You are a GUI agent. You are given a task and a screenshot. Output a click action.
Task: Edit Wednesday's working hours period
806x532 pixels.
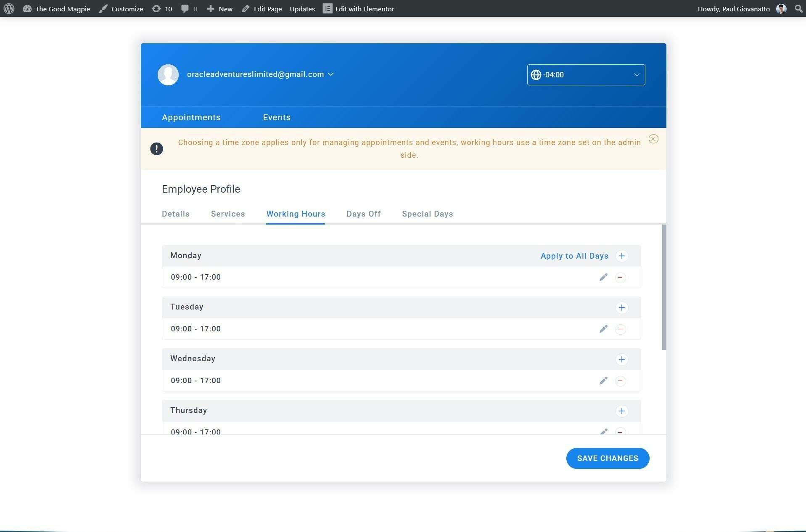[603, 381]
